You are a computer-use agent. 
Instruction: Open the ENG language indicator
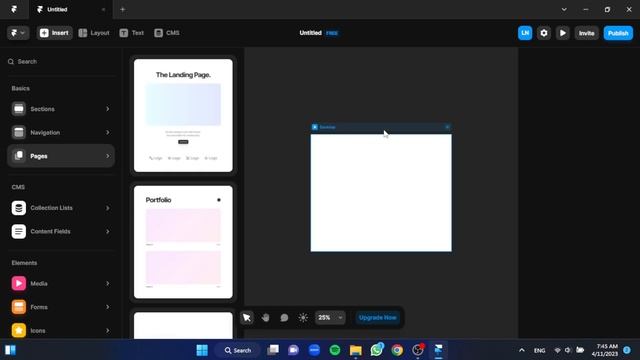[x=540, y=350]
